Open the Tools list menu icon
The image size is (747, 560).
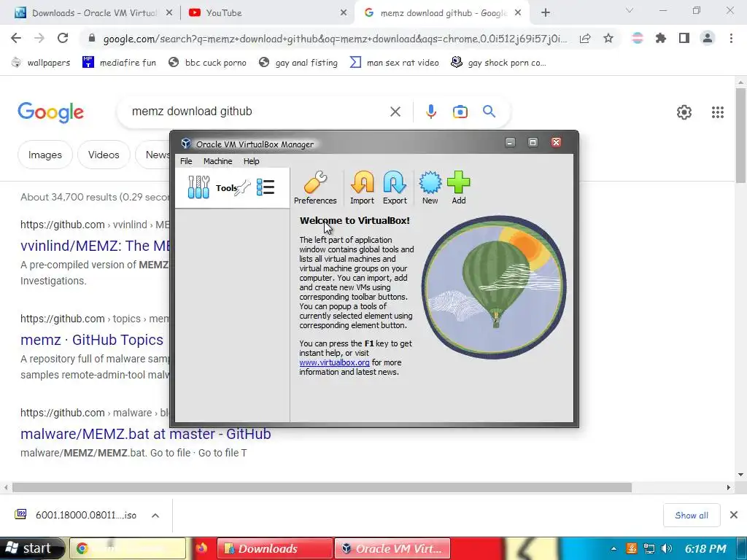(x=266, y=187)
